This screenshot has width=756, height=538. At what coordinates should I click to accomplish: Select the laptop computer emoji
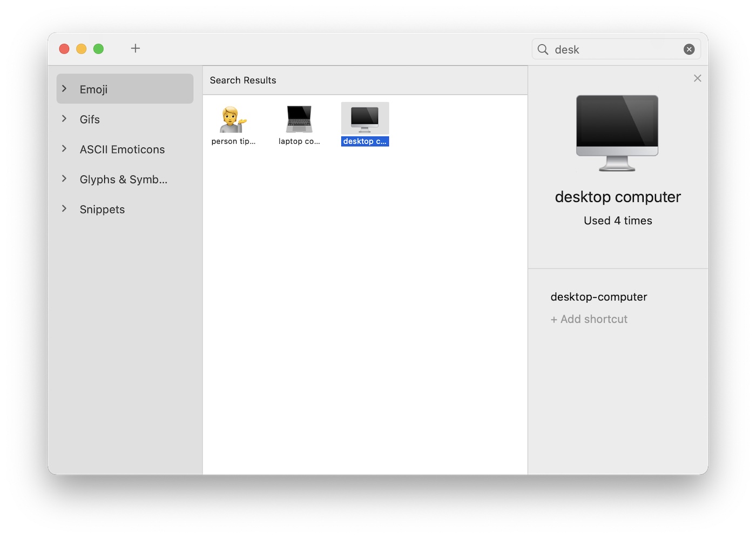point(299,119)
